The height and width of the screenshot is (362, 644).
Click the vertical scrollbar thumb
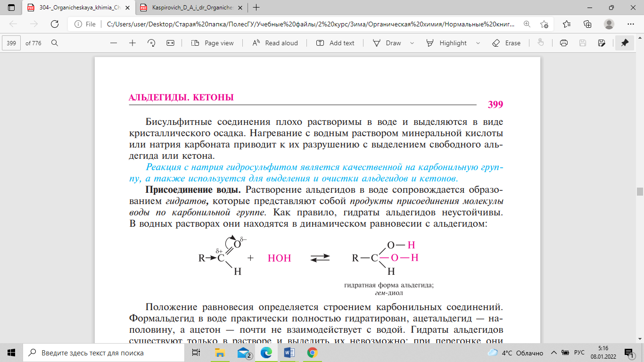point(640,191)
